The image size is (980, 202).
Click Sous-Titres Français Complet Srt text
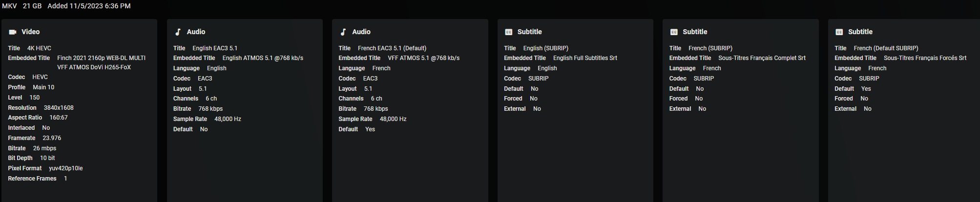pyautogui.click(x=762, y=58)
